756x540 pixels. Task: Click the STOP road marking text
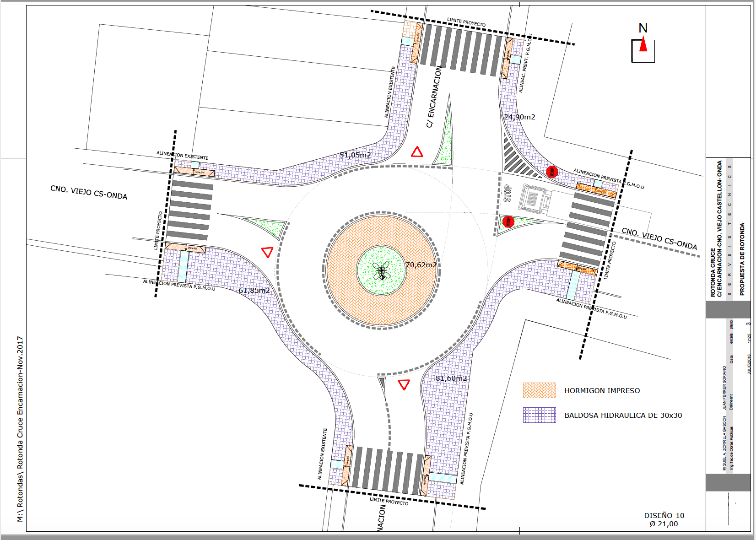coord(508,193)
